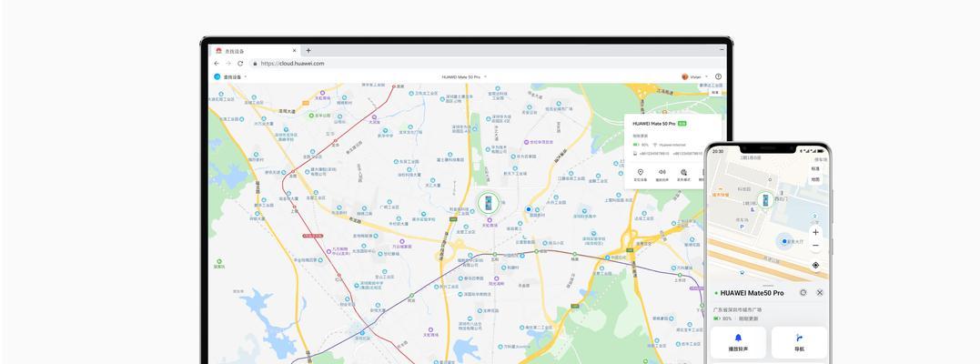Click the locate device pin icon in device card
The width and height of the screenshot is (980, 364).
[x=640, y=172]
